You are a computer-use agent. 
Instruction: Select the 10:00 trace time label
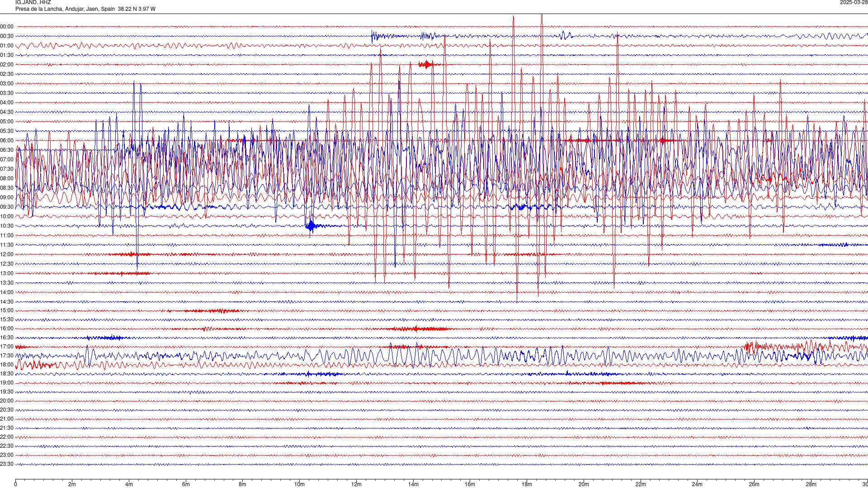(x=7, y=216)
